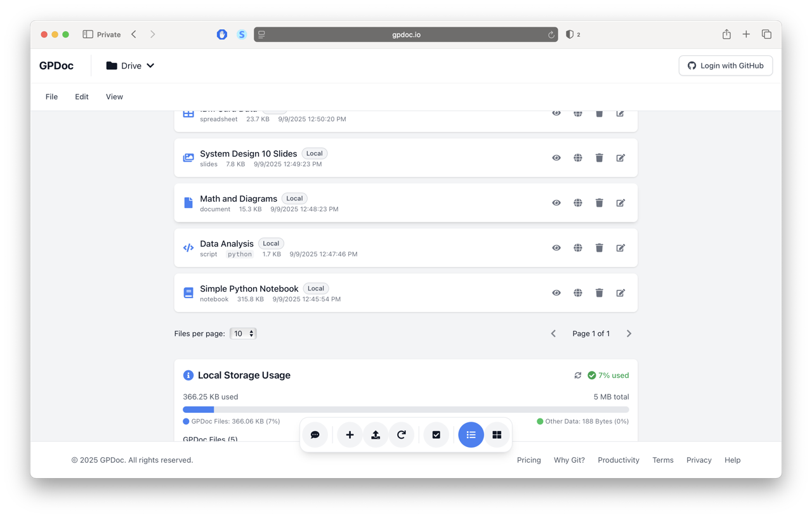The width and height of the screenshot is (812, 518).
Task: Go to next page with right chevron
Action: pos(629,333)
